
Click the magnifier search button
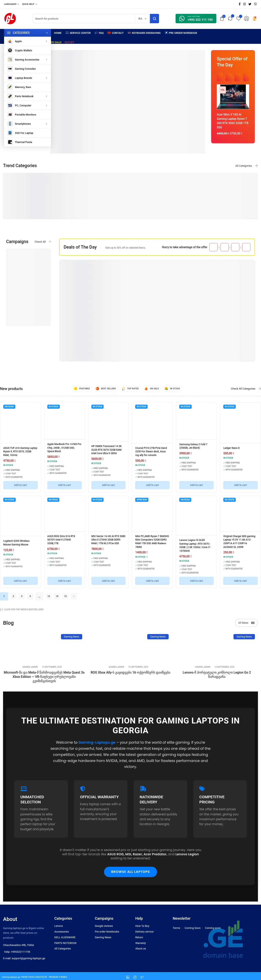[154, 19]
